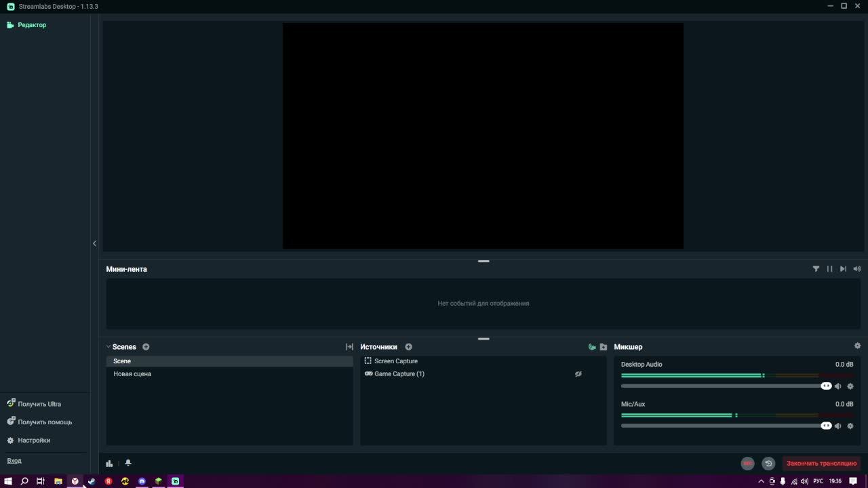868x488 pixels.
Task: Show hidden system tray icons
Action: [x=761, y=481]
